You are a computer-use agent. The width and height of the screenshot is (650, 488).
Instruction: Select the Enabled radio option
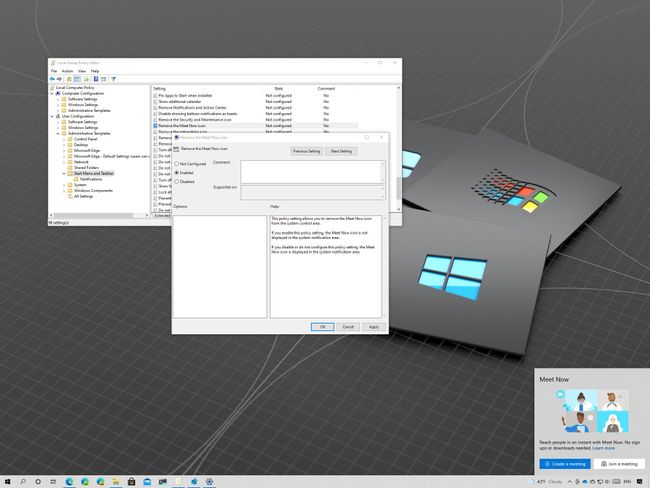tap(178, 172)
